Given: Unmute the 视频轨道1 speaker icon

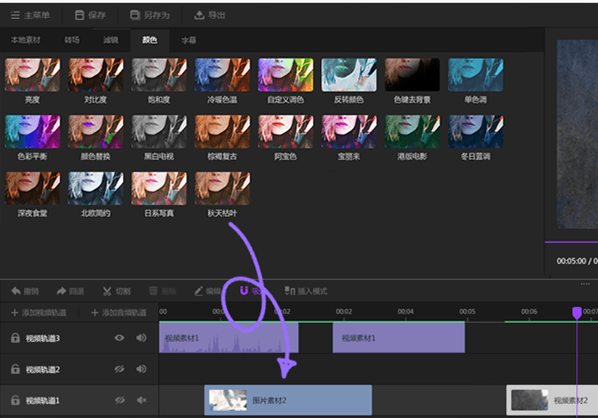Looking at the screenshot, I should pyautogui.click(x=141, y=400).
